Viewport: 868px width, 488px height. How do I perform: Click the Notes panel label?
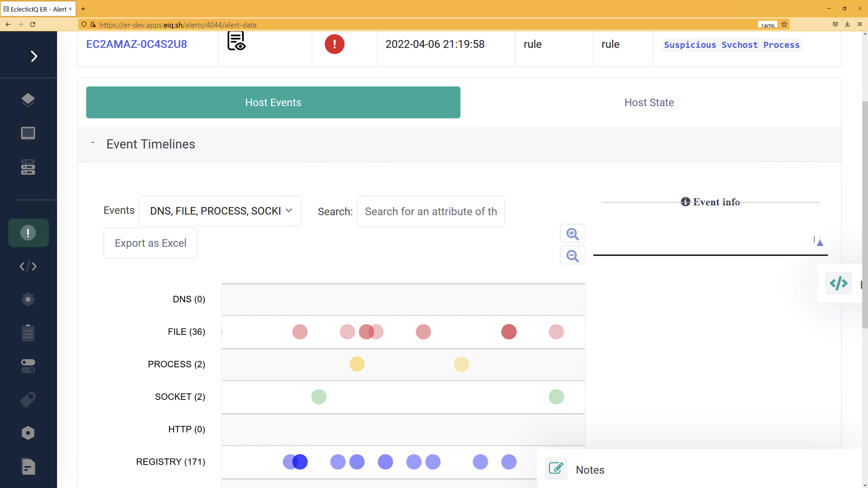click(590, 470)
